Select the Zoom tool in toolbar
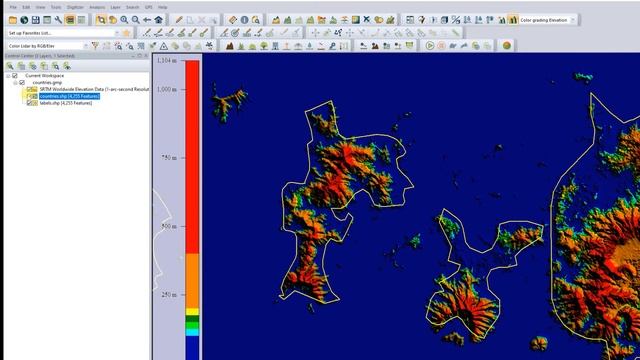 click(101, 20)
